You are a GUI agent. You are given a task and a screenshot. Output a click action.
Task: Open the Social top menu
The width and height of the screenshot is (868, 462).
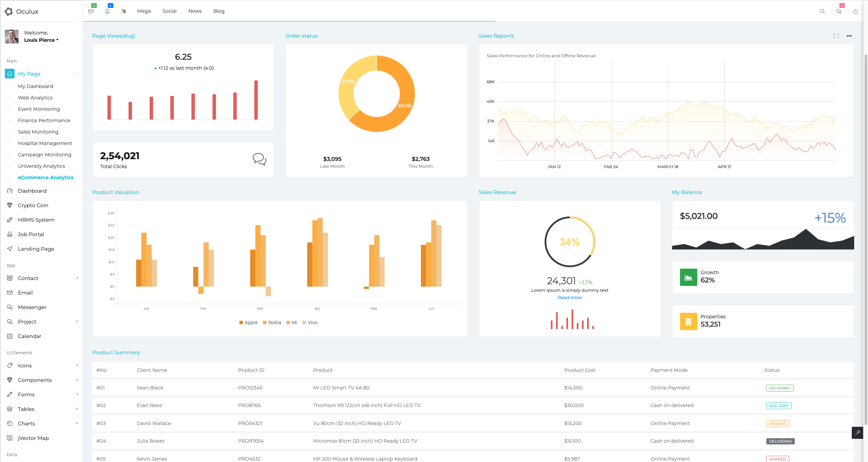[169, 11]
